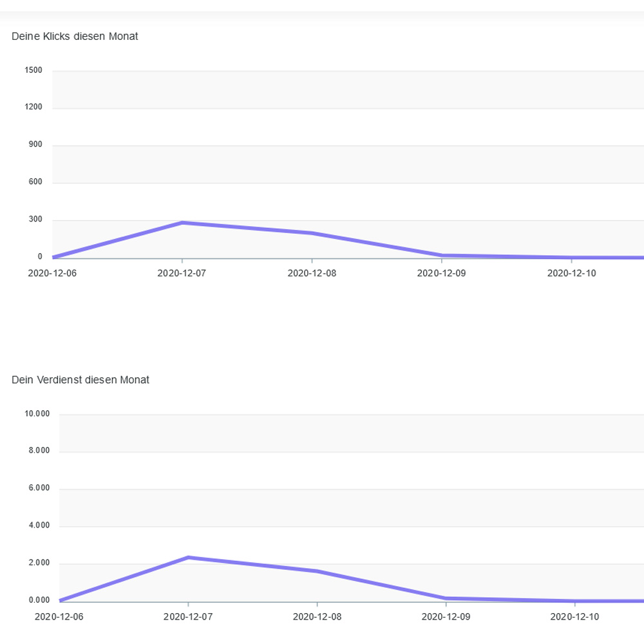Select the clicks data point for 2020-12-08
Image resolution: width=644 pixels, height=644 pixels.
coord(312,233)
